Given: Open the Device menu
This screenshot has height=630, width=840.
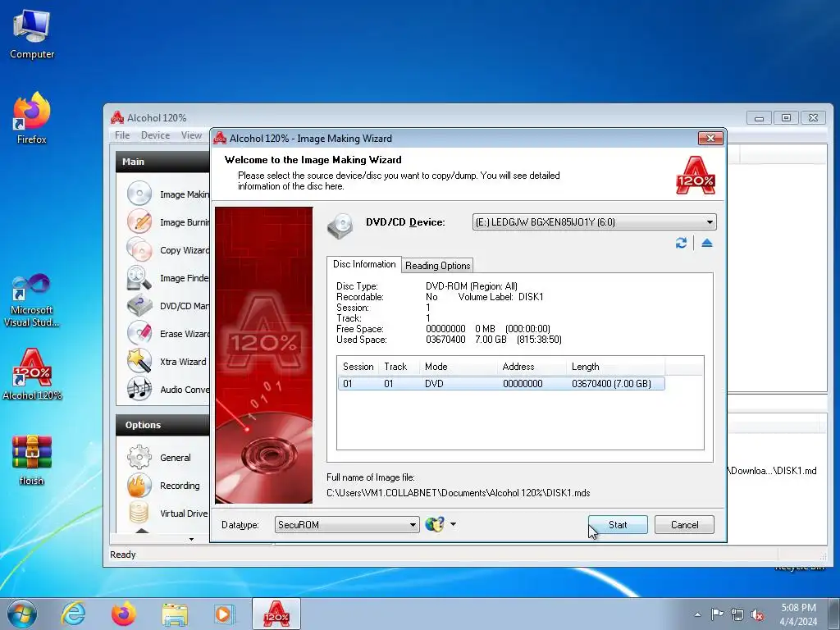Looking at the screenshot, I should click(x=155, y=135).
